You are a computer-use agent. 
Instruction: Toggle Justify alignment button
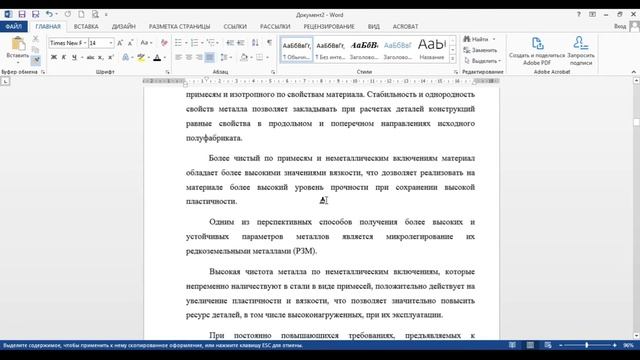click(x=209, y=58)
